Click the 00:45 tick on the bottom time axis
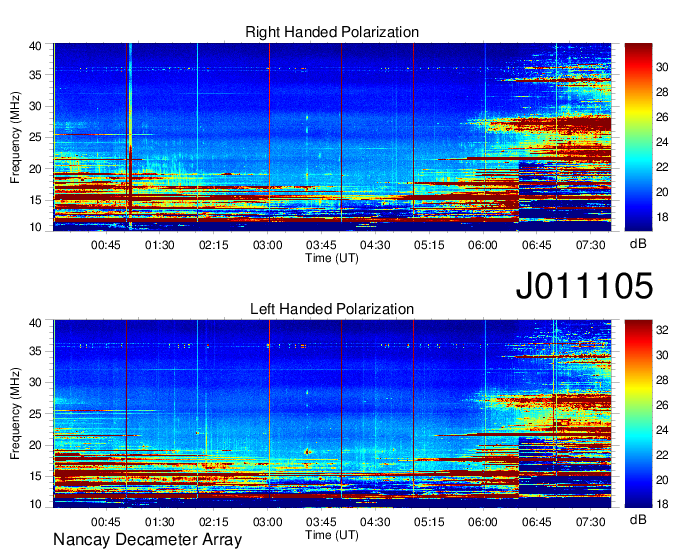 pyautogui.click(x=105, y=522)
